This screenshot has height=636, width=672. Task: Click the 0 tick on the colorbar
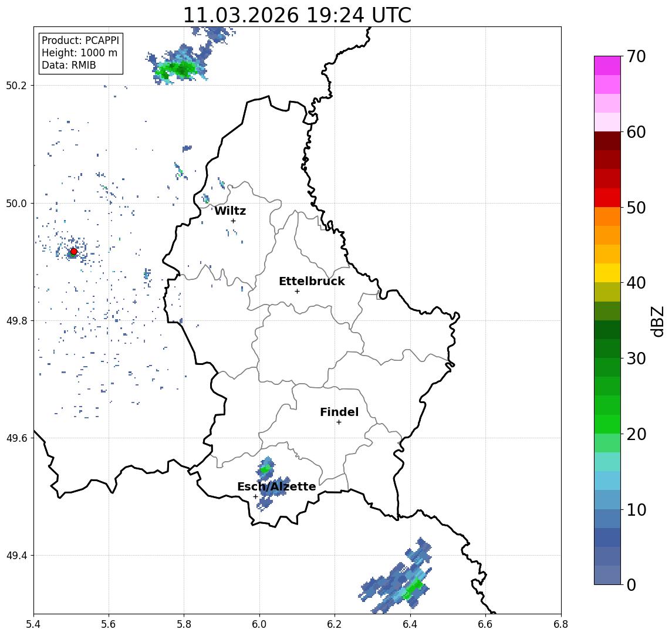coord(632,584)
